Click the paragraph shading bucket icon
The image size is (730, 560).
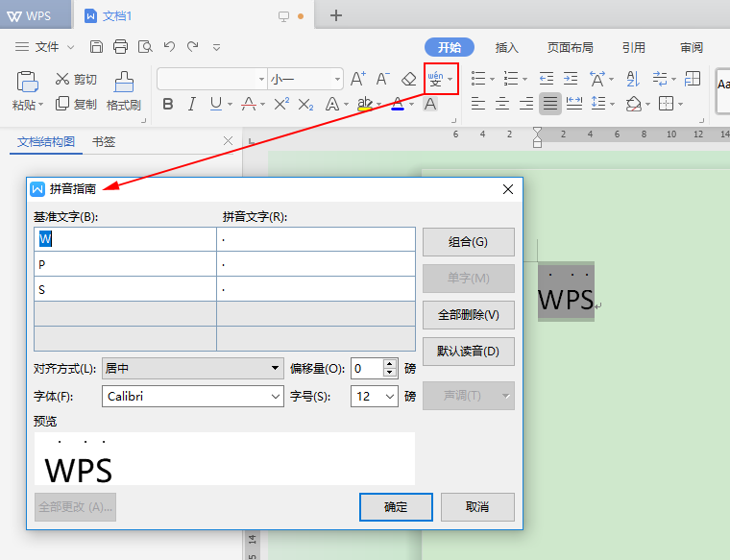[634, 104]
